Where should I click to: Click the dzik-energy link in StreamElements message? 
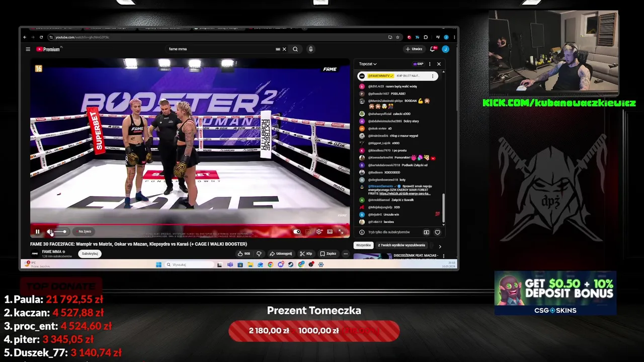tap(405, 193)
